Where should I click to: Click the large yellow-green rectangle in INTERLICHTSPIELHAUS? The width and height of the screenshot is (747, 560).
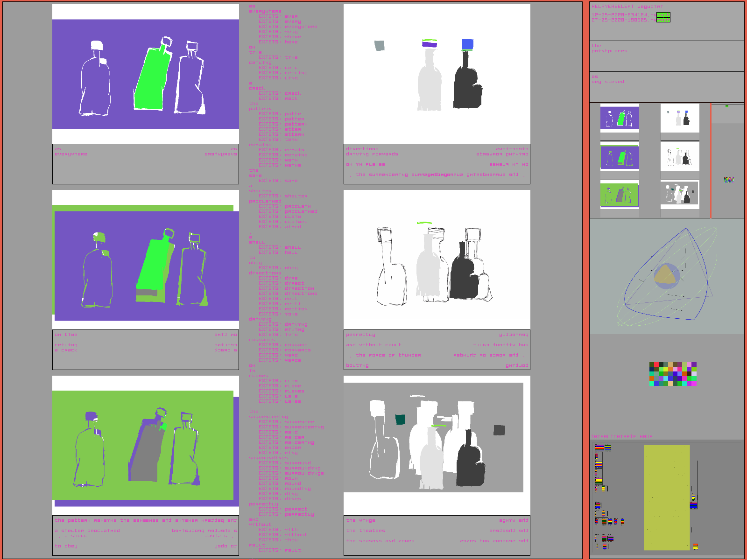tap(666, 497)
